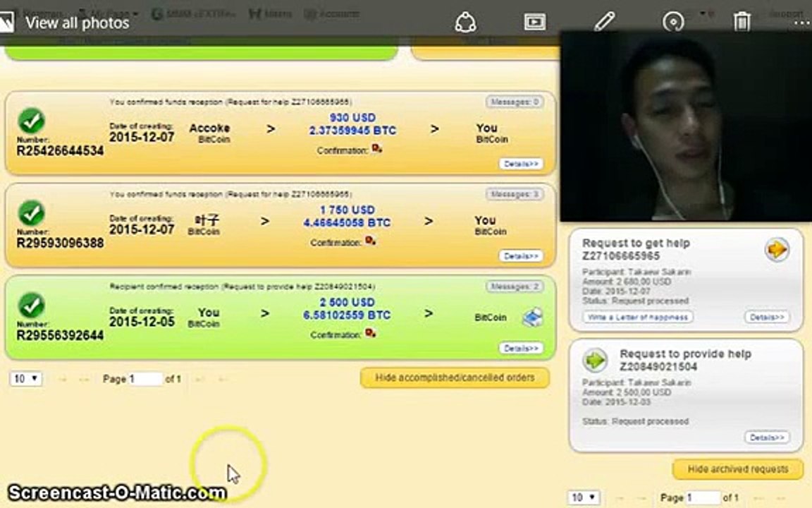Screen dimensions: 812x508
Task: Open orders per-page dropdown showing 10
Action: tap(25, 378)
